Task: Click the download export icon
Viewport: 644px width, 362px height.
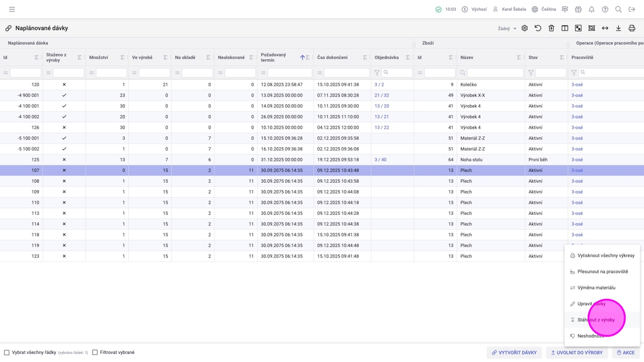Action: click(x=618, y=28)
